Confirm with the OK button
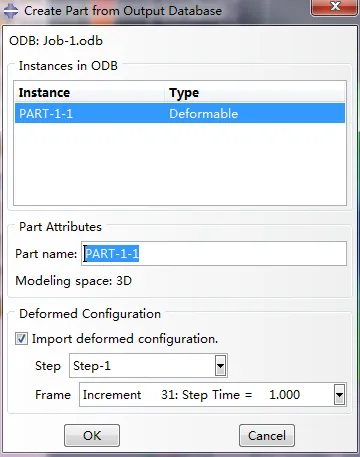The image size is (360, 457). (x=92, y=435)
